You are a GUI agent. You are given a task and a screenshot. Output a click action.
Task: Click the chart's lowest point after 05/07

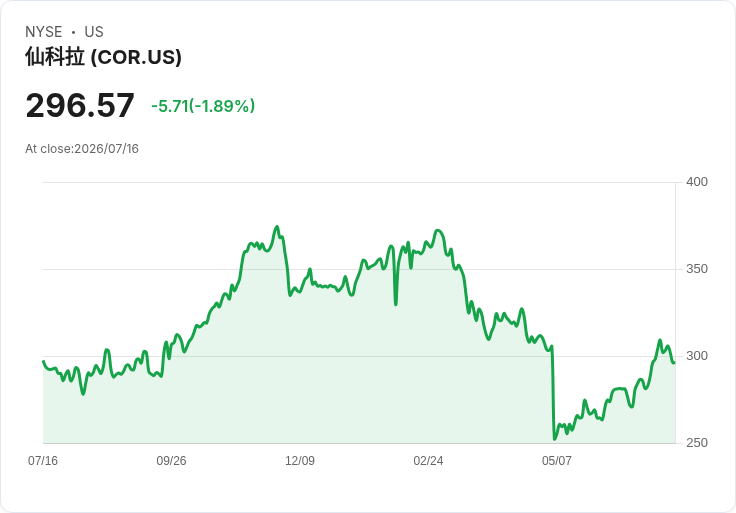tap(555, 439)
